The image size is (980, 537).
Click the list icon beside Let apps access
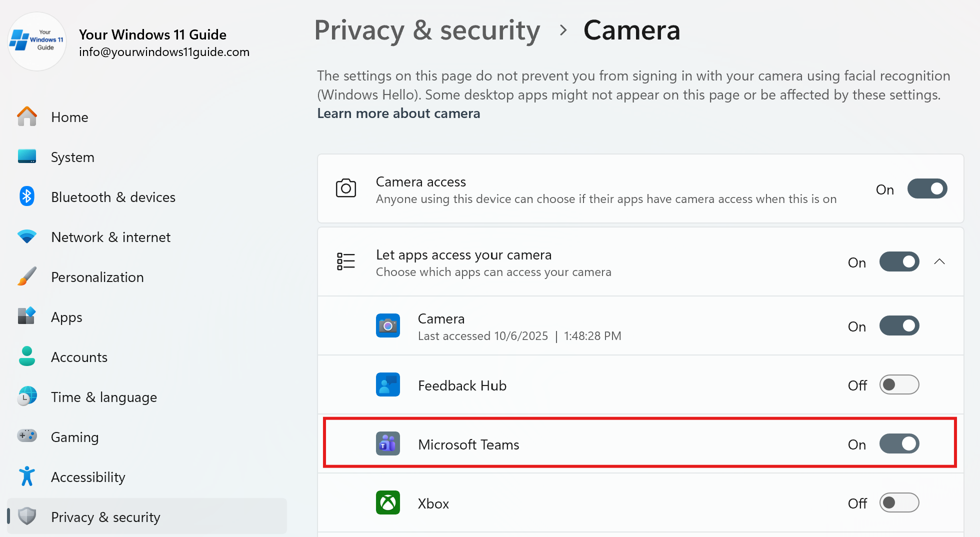[x=346, y=261]
